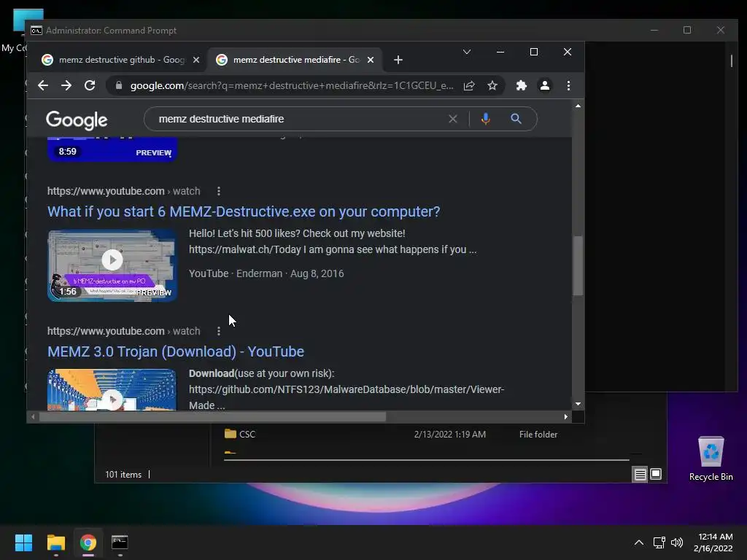The height and width of the screenshot is (560, 747).
Task: Click the Chrome taskbar icon
Action: pos(88,542)
